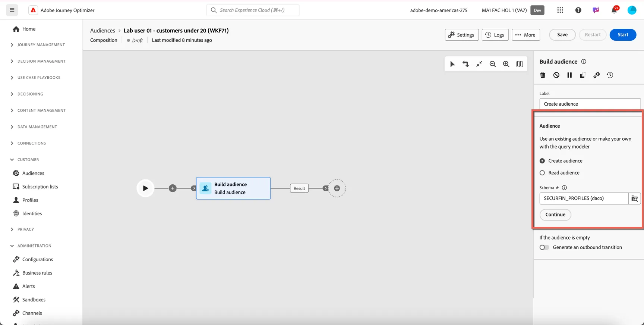Click the copy activity icon
The width and height of the screenshot is (644, 325).
583,75
